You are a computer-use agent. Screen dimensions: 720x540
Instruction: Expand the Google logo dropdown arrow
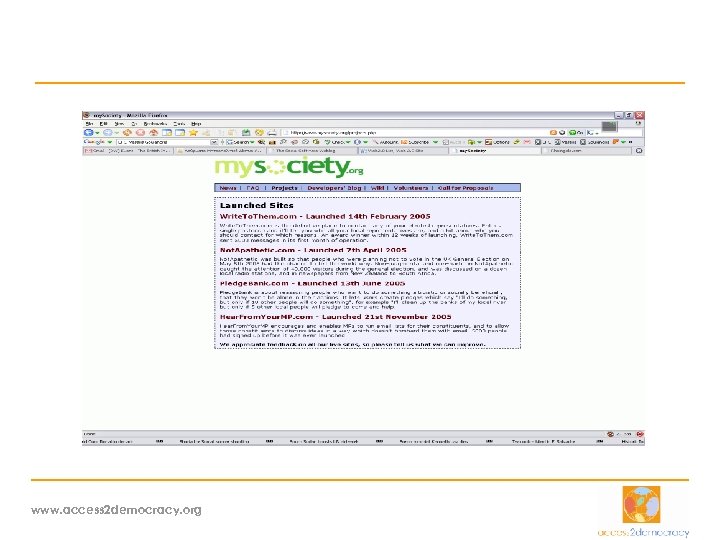point(110,142)
